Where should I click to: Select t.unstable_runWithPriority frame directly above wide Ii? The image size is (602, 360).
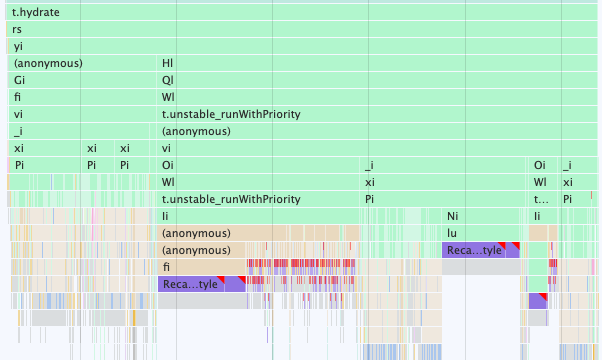point(258,199)
